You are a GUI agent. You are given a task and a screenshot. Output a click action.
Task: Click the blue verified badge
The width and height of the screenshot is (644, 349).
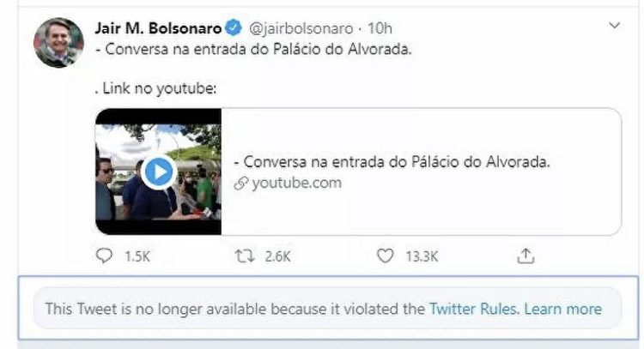point(234,28)
